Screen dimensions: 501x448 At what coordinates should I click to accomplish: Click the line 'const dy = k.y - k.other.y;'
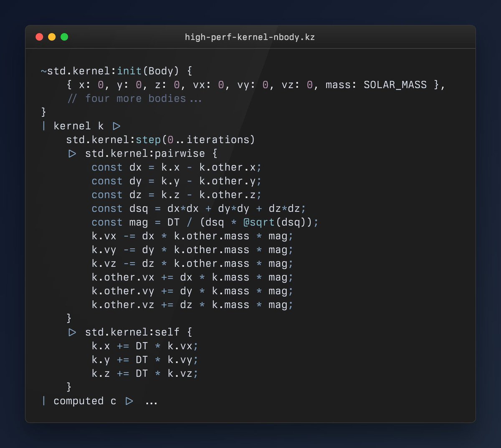(x=177, y=181)
